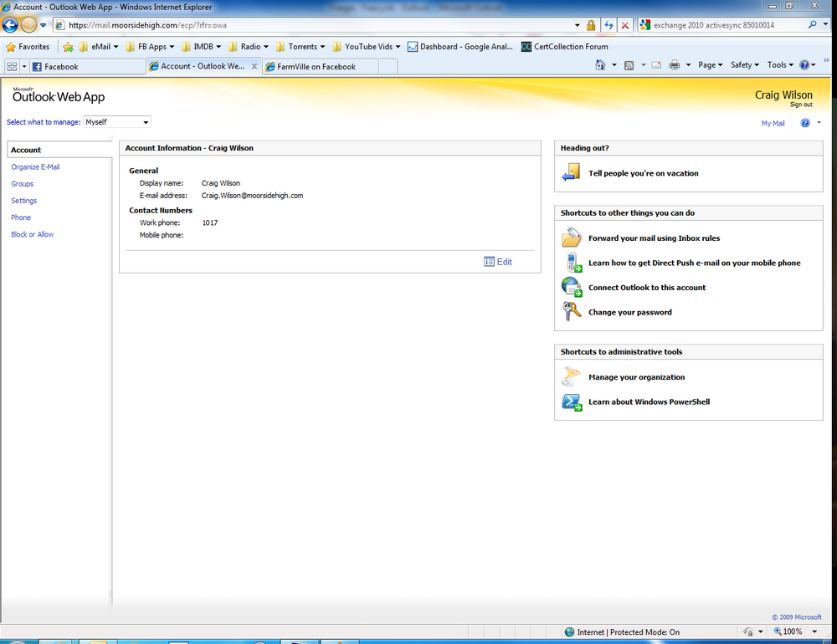The image size is (837, 644).
Task: Open Organize E-Mail section
Action: (x=35, y=167)
